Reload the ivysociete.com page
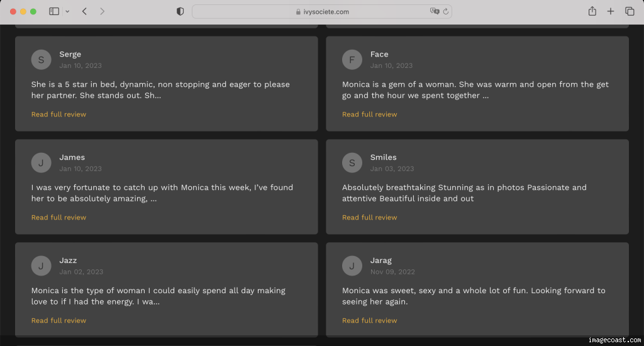The height and width of the screenshot is (346, 644). pyautogui.click(x=446, y=11)
